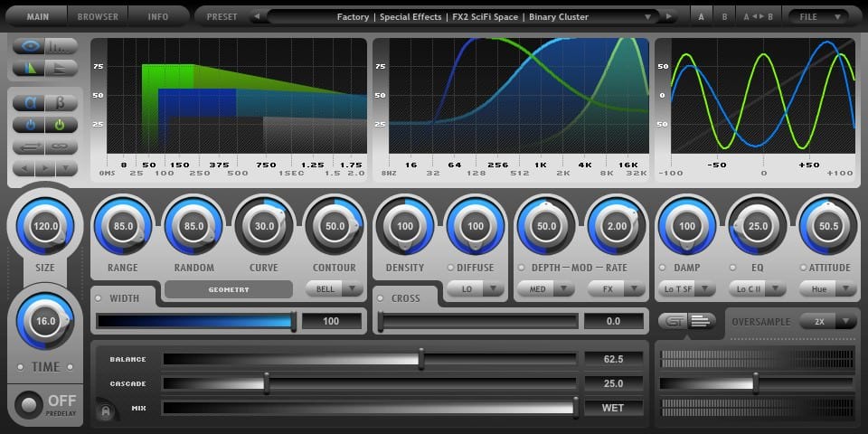Open the Oversample 2X dropdown
The height and width of the screenshot is (434, 868).
coord(827,322)
